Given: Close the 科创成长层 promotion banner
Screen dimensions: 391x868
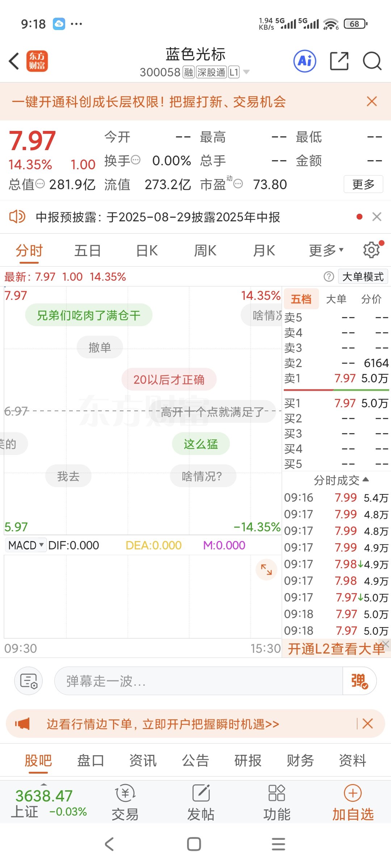Looking at the screenshot, I should tap(372, 101).
